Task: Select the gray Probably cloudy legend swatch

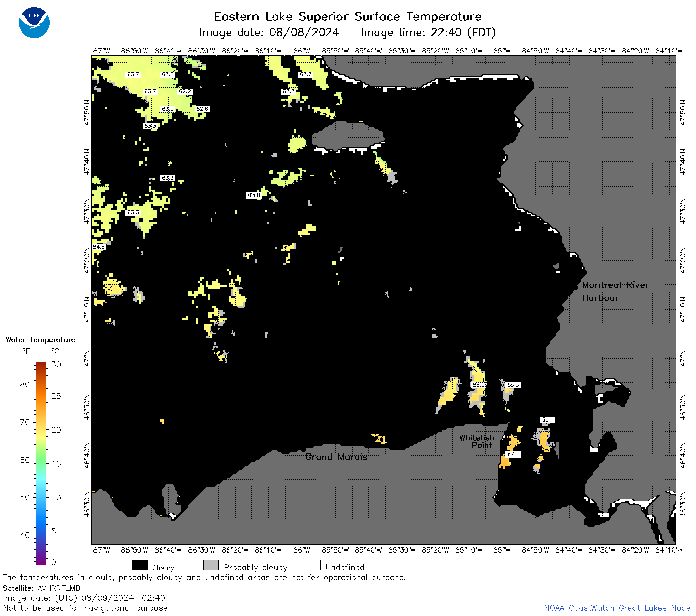Action: (x=211, y=565)
